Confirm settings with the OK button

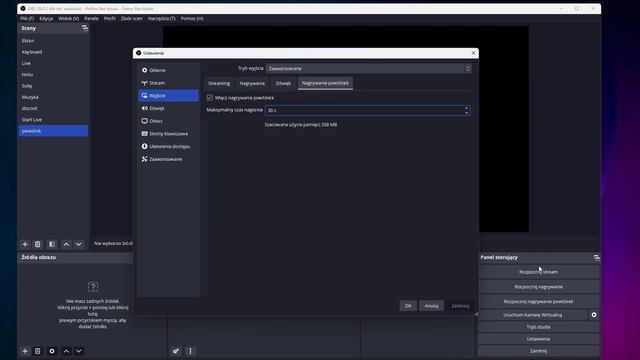tap(408, 306)
